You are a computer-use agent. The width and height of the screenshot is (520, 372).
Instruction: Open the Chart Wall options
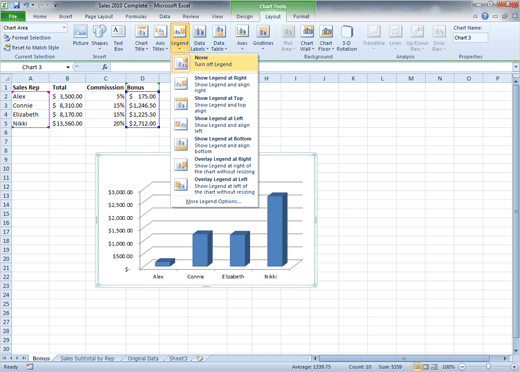coord(307,37)
